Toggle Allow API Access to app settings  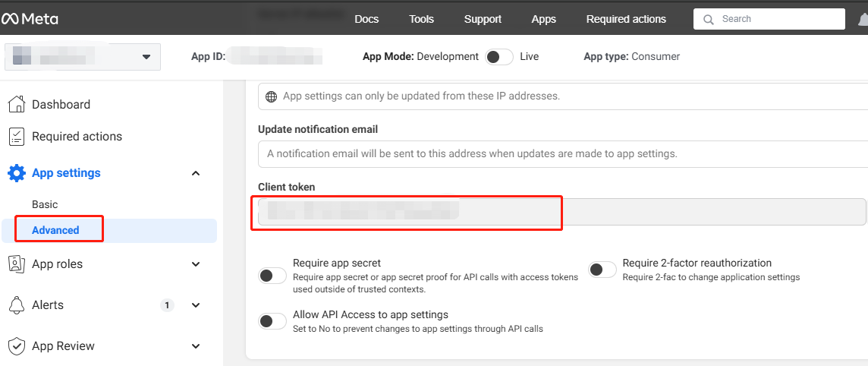click(272, 321)
